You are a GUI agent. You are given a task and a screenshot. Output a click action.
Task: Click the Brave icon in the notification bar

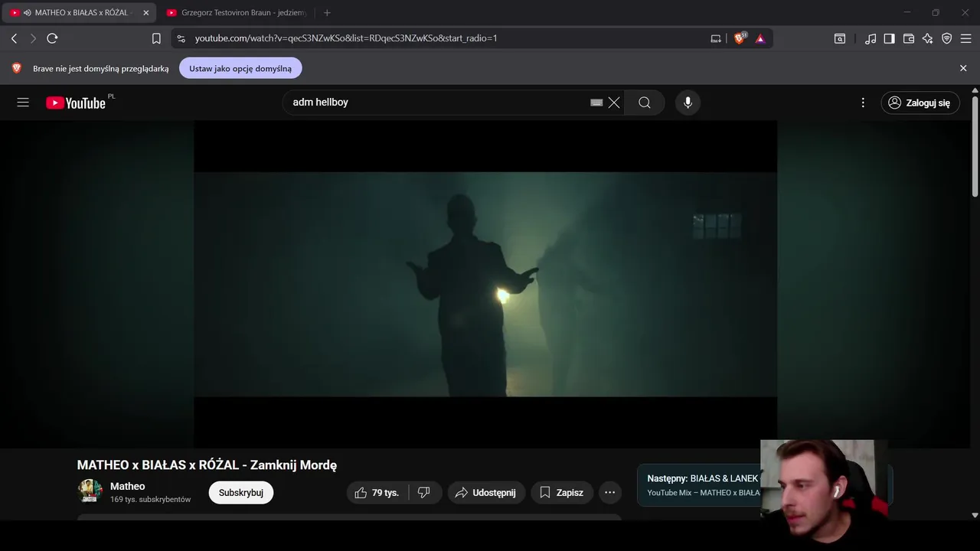(17, 68)
